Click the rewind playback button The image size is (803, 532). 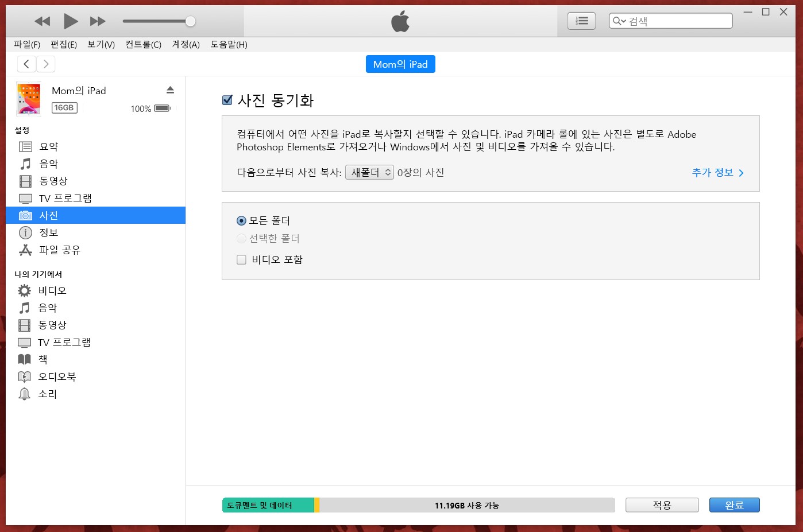coord(42,21)
